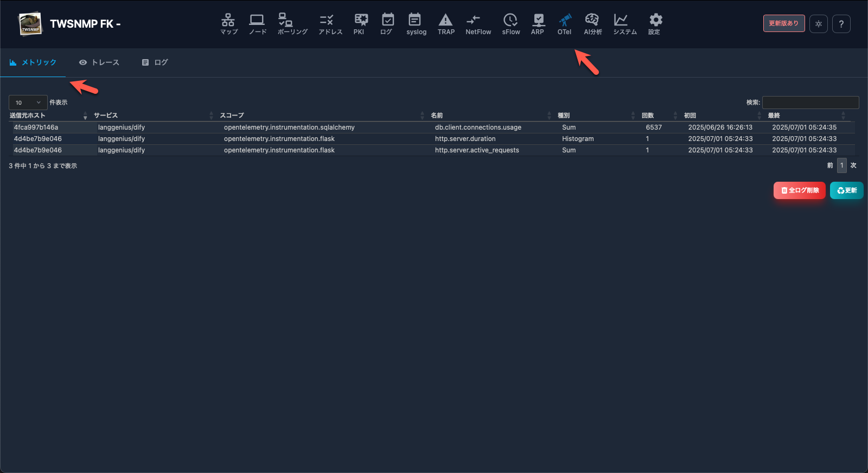Switch to the ログ tab below toolbar
Viewport: 868px width, 473px height.
155,62
